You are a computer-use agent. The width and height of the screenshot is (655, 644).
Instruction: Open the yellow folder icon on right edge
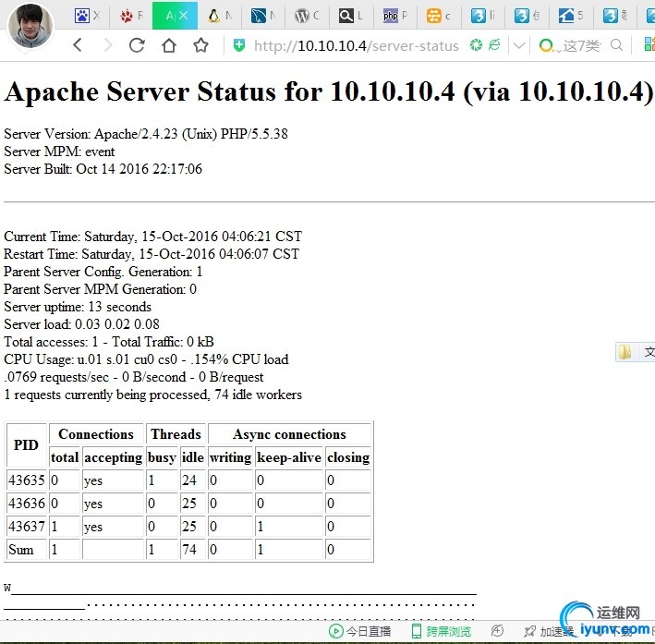point(625,352)
